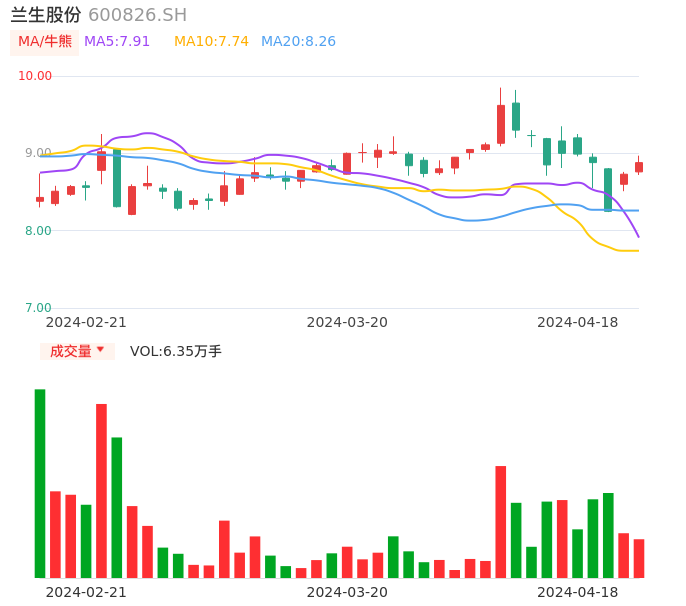The width and height of the screenshot is (686, 606).
Task: Click the 10.00 price axis label
Action: [37, 76]
